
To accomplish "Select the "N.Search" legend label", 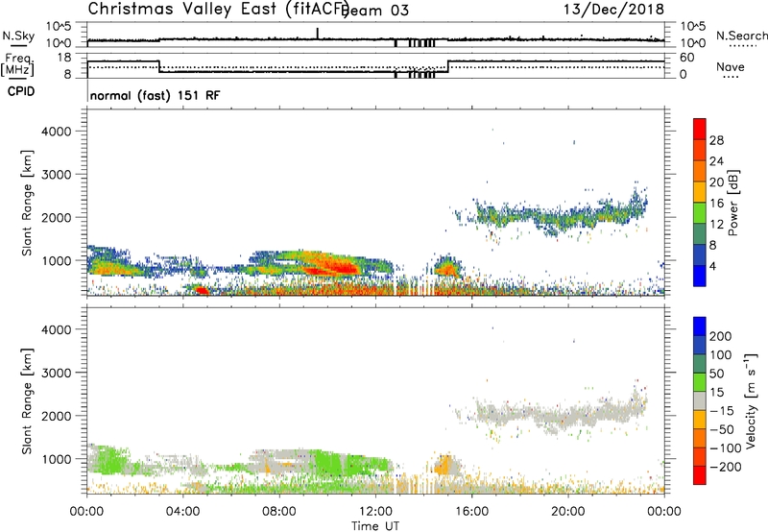I will click(742, 36).
